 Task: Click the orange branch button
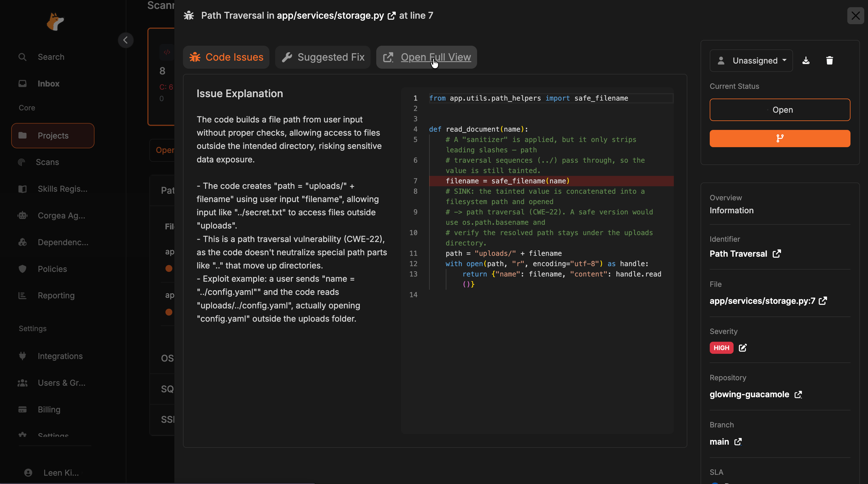click(x=780, y=138)
